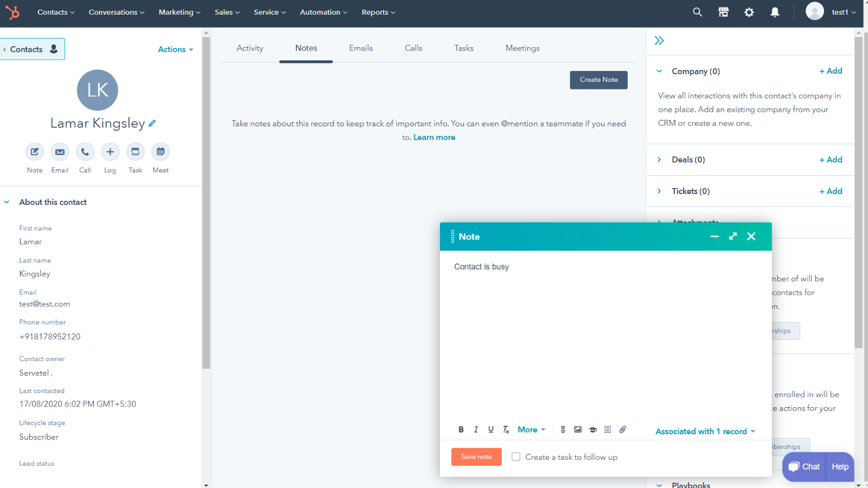Switch to the Emails tab
The image size is (868, 488).
361,48
